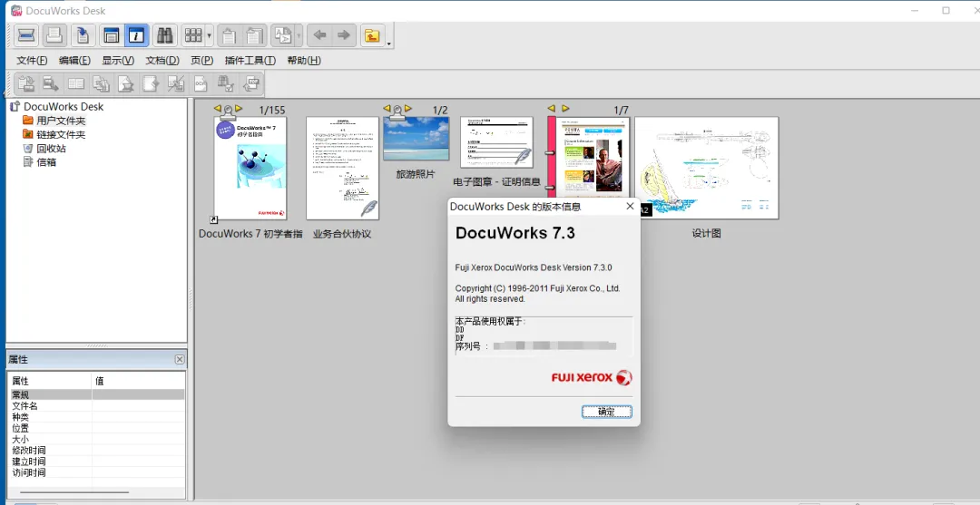Click the first plugin toolbar icon
This screenshot has width=980, height=505.
[x=26, y=83]
